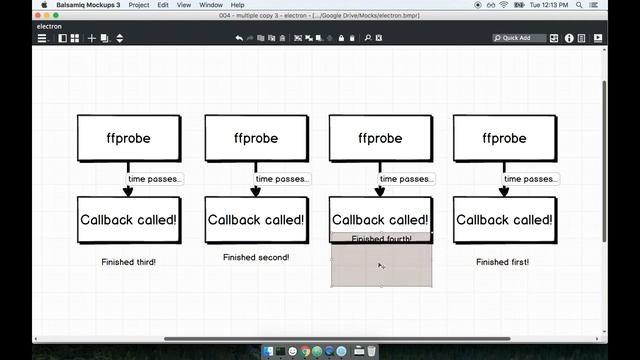The image size is (640, 360).
Task: Click the plus icon to add a mockup
Action: 92,38
